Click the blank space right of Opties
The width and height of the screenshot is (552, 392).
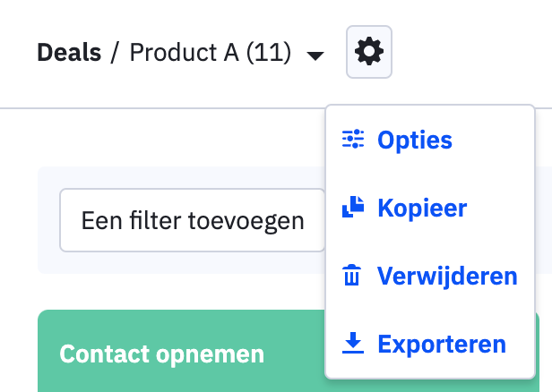coord(493,140)
